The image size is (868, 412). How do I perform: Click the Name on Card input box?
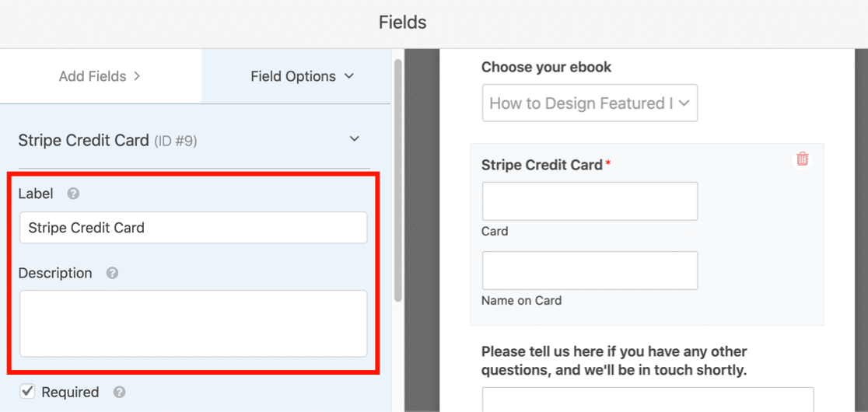point(590,271)
